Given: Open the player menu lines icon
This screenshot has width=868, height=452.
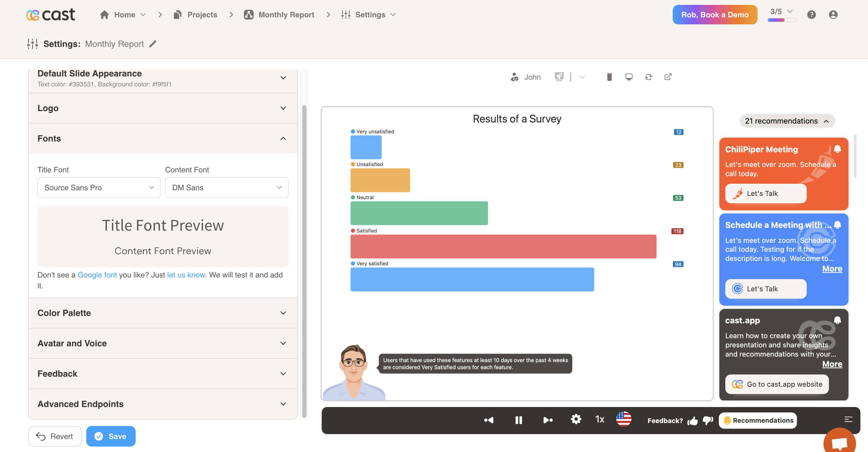Looking at the screenshot, I should 848,419.
